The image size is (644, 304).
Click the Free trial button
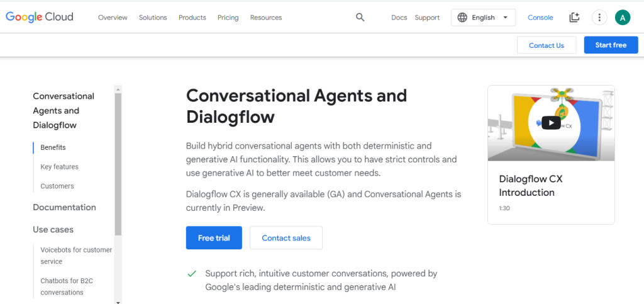pyautogui.click(x=214, y=238)
